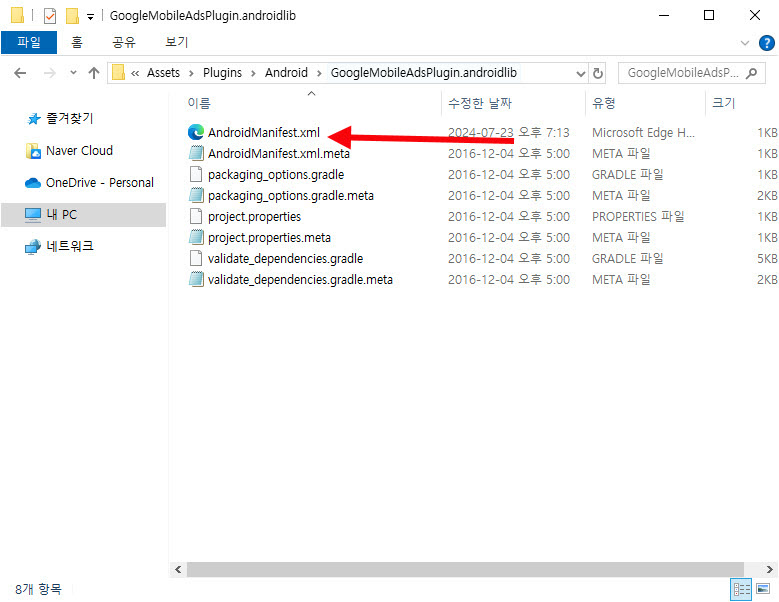Screen dimensions: 779x602
Task: Click GoogleMobileAdsPlugin.androidlib breadcrumb
Action: [x=423, y=73]
